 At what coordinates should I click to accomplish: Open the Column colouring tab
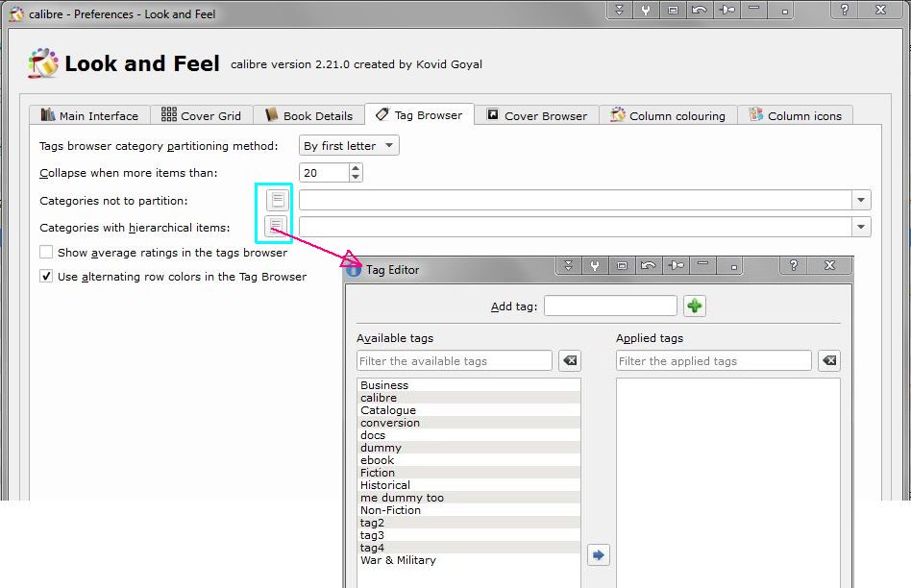pos(668,115)
